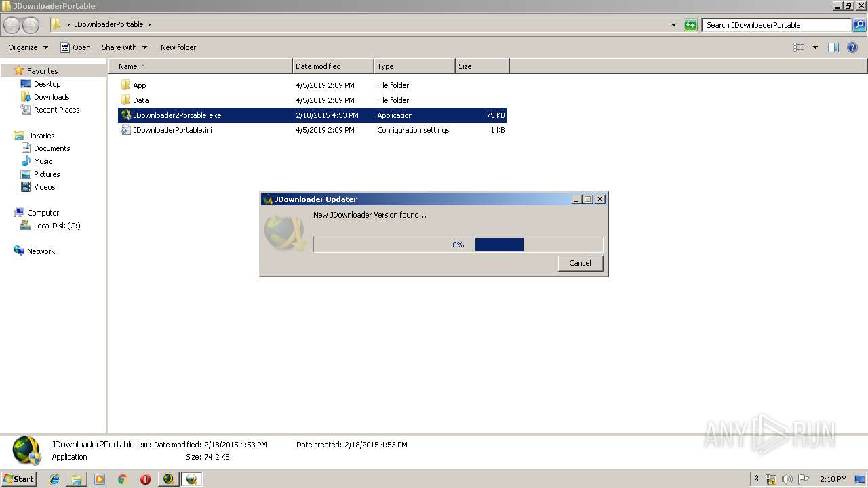Launch Google Chrome from the taskbar
The height and width of the screenshot is (488, 868).
[x=123, y=479]
